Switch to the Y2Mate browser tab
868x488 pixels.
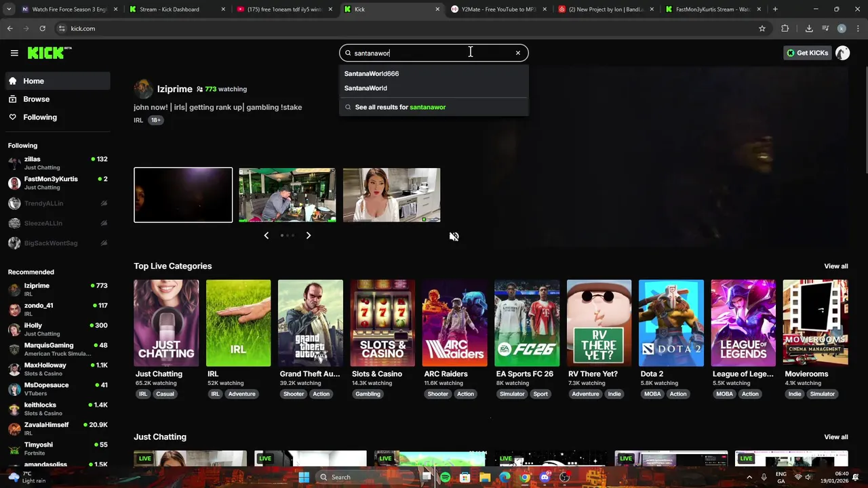point(498,9)
